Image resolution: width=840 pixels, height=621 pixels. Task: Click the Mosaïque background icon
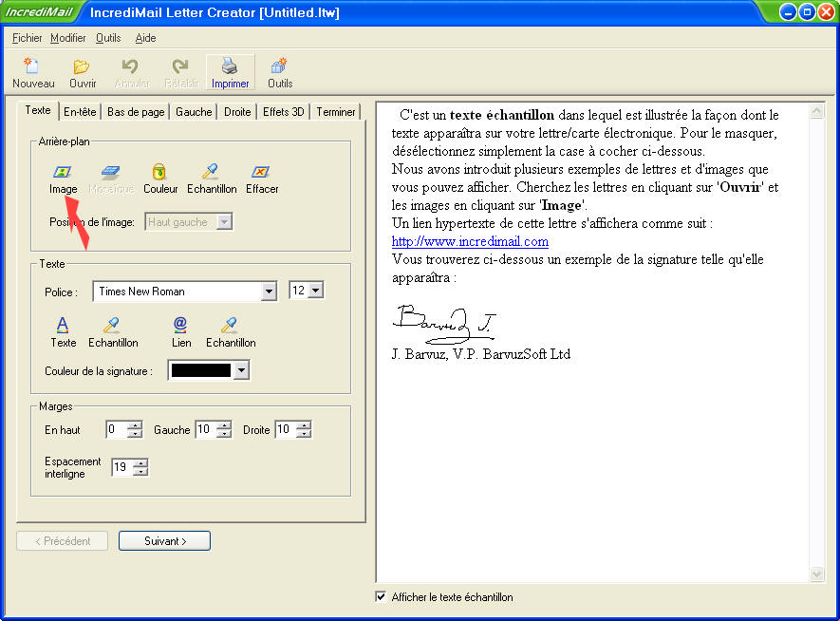point(111,179)
